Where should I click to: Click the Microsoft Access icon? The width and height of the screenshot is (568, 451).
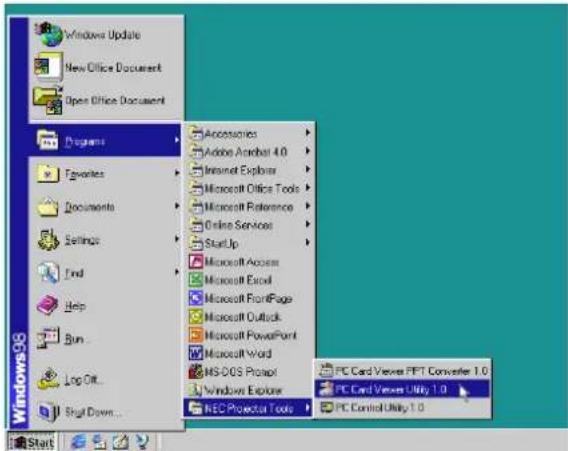tap(196, 262)
